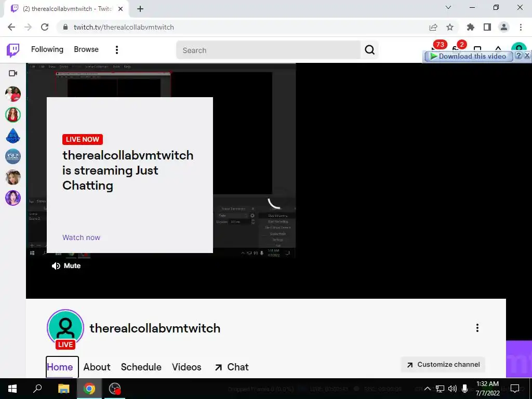Open Chrome three-dot menu
This screenshot has height=399, width=532.
521,27
